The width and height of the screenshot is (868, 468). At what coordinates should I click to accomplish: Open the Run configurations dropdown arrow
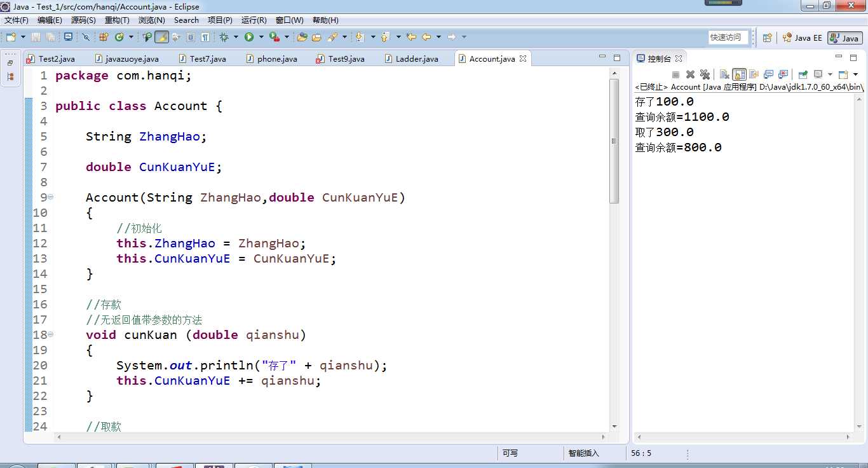coord(261,37)
